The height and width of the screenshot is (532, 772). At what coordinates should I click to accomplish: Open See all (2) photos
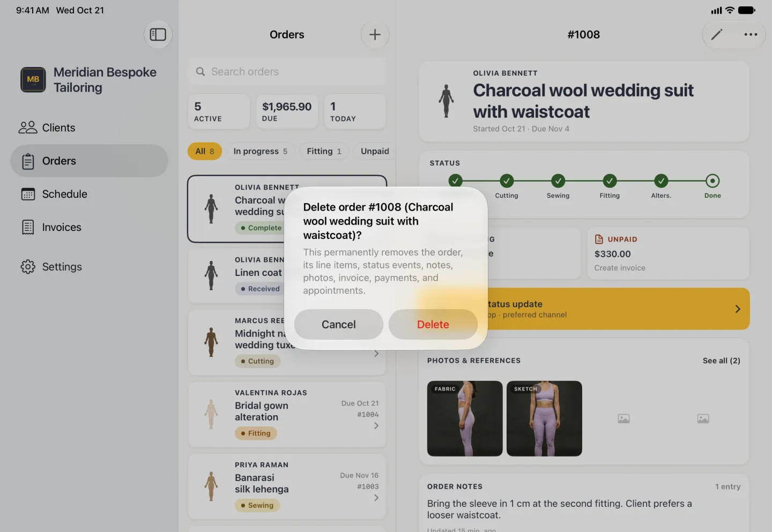point(722,361)
